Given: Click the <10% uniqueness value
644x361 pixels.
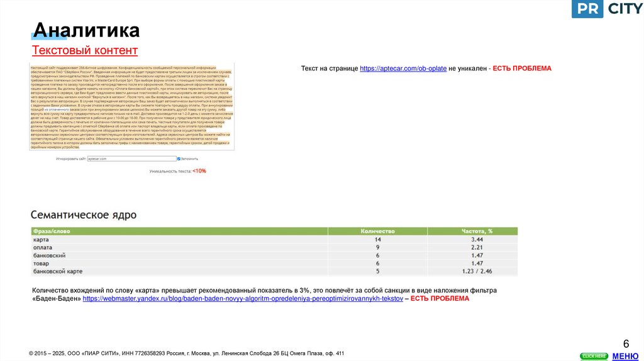Looking at the screenshot, I should [199, 171].
